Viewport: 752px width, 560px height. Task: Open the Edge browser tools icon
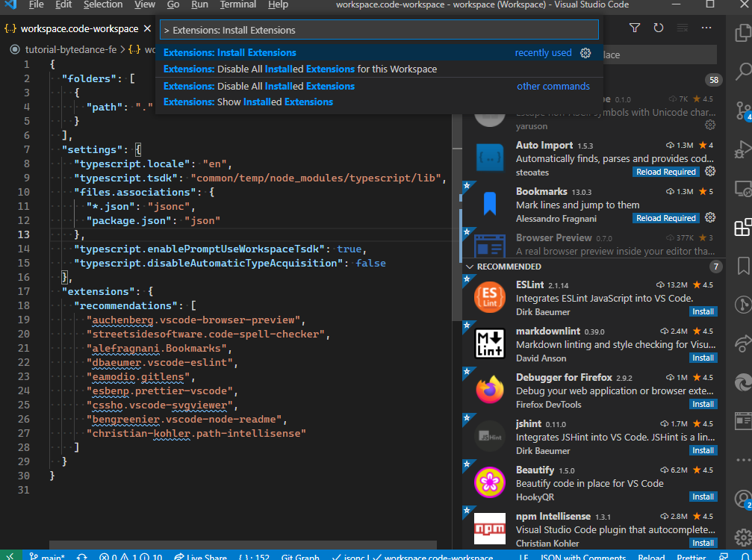click(742, 382)
